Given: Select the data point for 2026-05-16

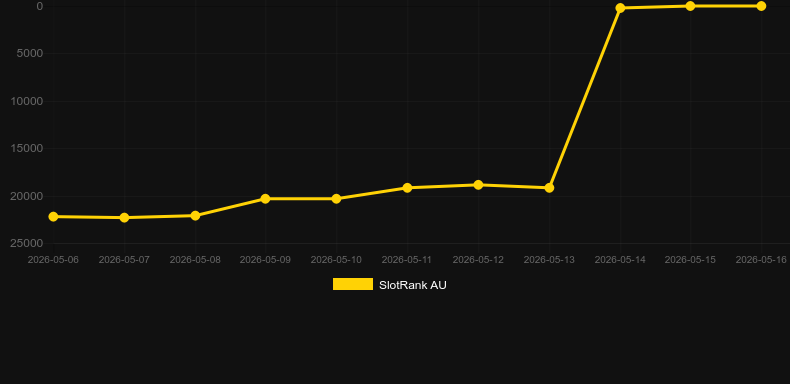Looking at the screenshot, I should point(761,6).
